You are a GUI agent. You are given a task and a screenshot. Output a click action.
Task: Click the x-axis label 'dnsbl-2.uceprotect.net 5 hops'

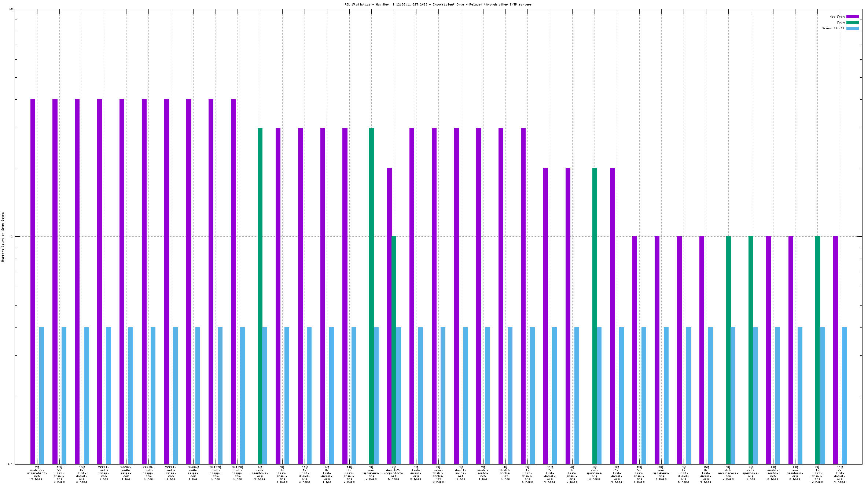(394, 473)
